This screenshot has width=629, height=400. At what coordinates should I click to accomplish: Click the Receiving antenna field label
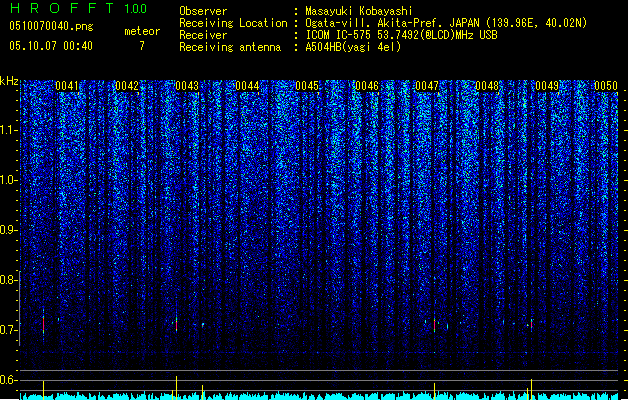230,47
